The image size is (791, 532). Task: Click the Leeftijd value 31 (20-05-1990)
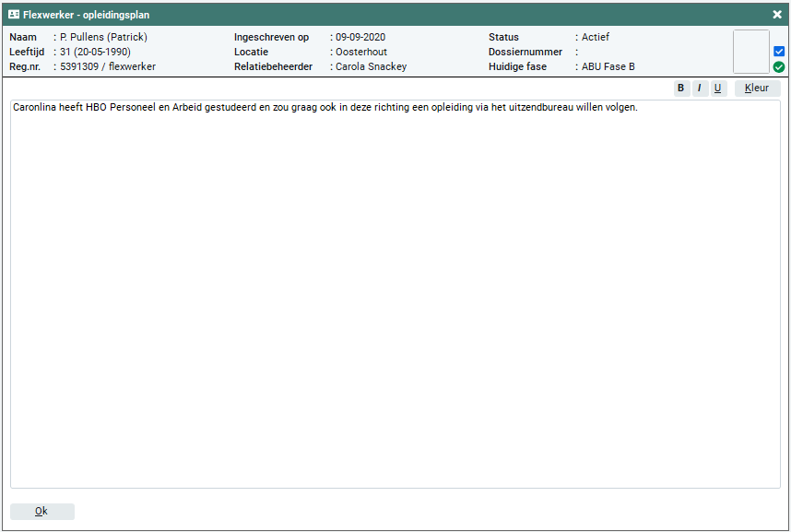(x=95, y=52)
